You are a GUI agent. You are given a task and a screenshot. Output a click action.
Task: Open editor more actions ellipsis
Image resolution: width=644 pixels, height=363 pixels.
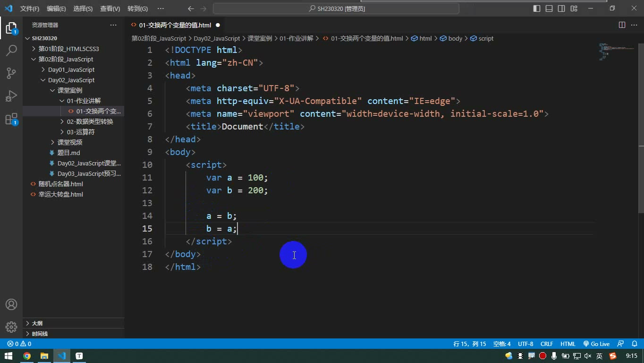[634, 25]
